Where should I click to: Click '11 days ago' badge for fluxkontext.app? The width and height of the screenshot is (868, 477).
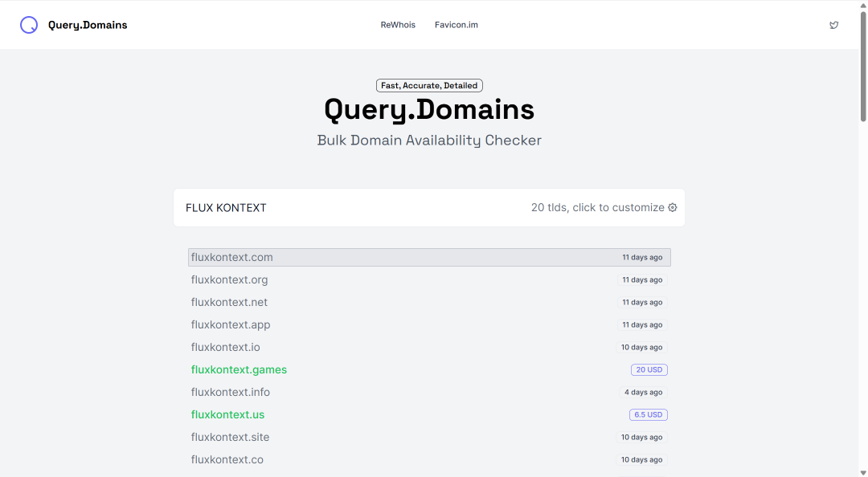642,324
